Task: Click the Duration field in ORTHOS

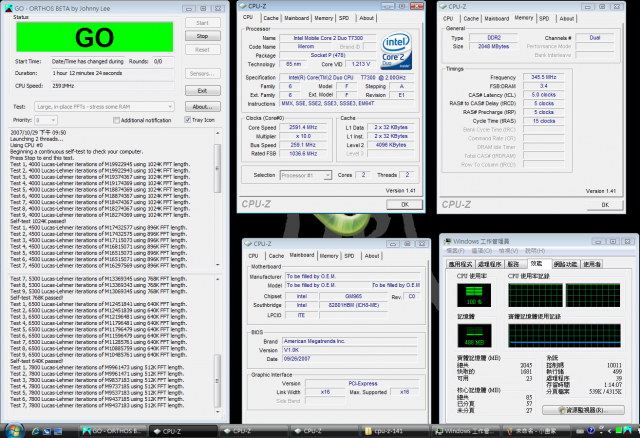Action: pos(112,73)
